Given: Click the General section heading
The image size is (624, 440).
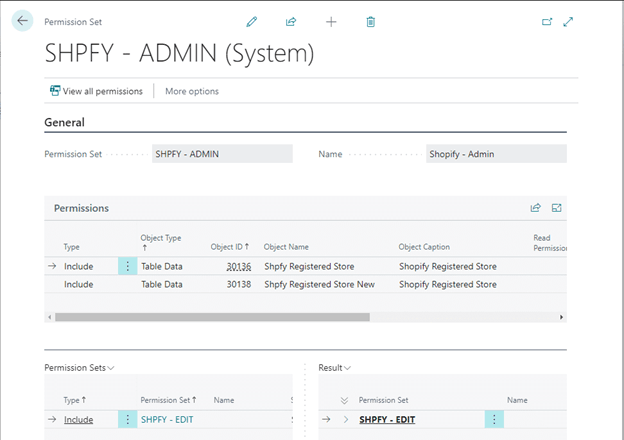Looking at the screenshot, I should click(x=64, y=122).
